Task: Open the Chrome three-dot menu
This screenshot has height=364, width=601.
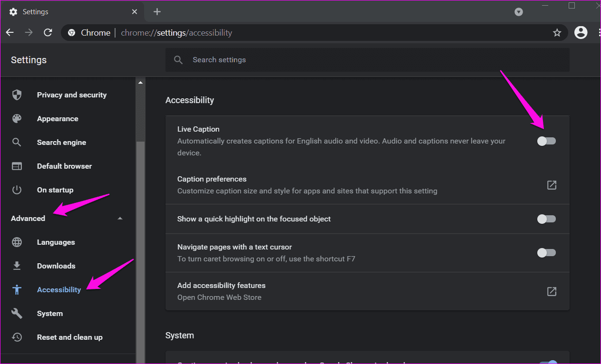Action: [x=599, y=32]
